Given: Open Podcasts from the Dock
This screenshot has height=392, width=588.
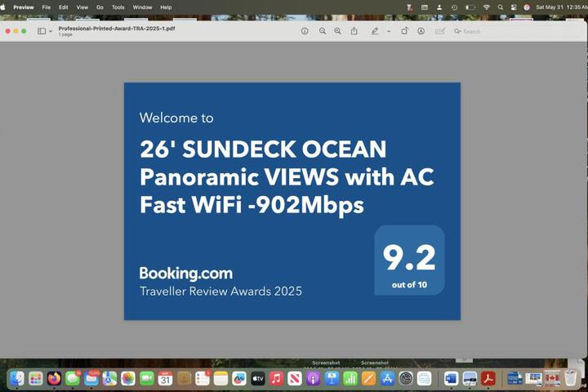Looking at the screenshot, I should (313, 378).
